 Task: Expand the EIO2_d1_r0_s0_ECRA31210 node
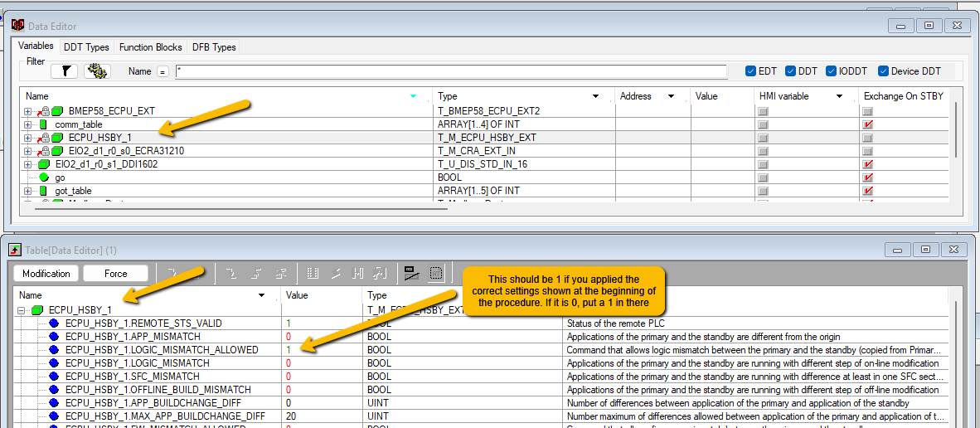[27, 151]
